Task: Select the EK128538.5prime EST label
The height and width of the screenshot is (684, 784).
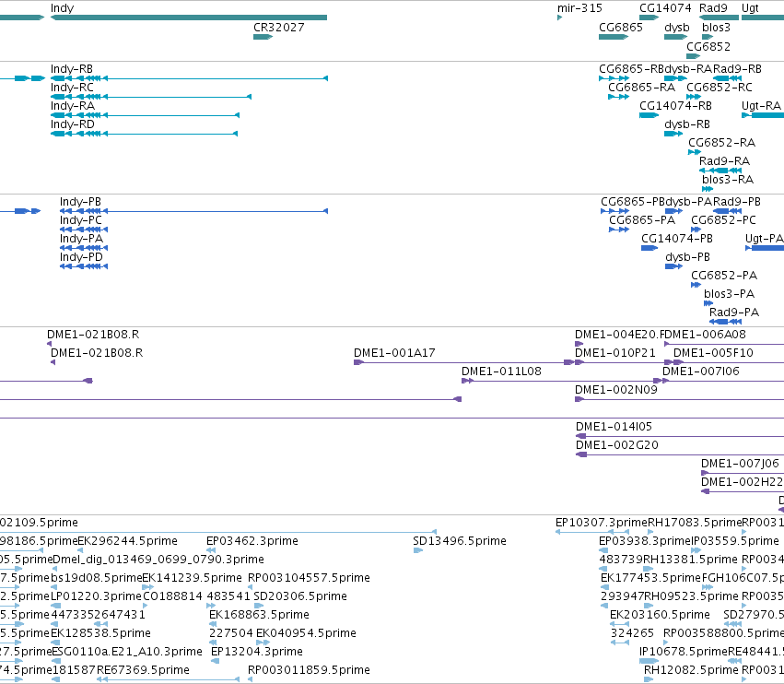Action: pyautogui.click(x=100, y=634)
